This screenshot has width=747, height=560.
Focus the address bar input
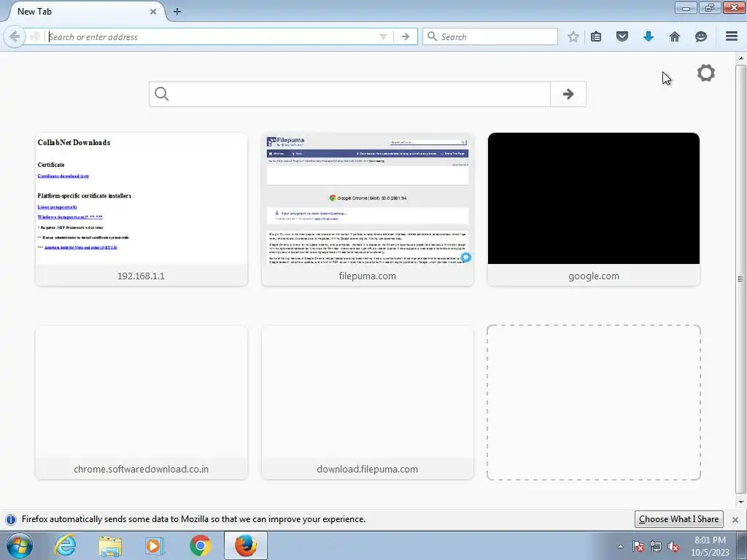coord(212,36)
